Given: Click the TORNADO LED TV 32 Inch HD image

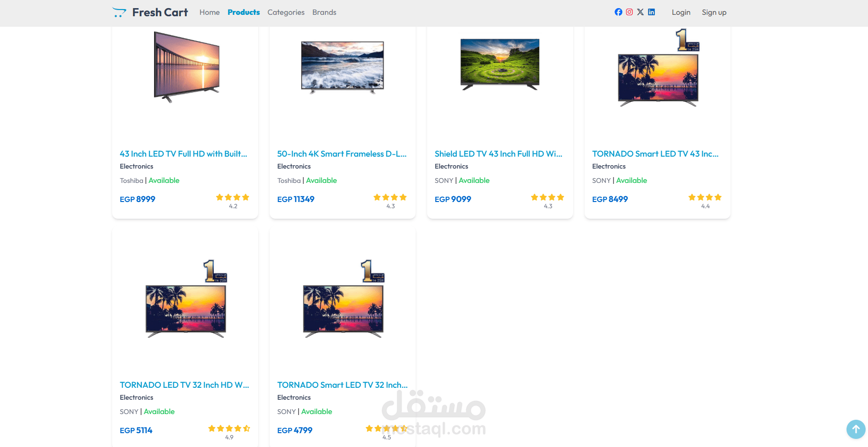Looking at the screenshot, I should (186, 299).
